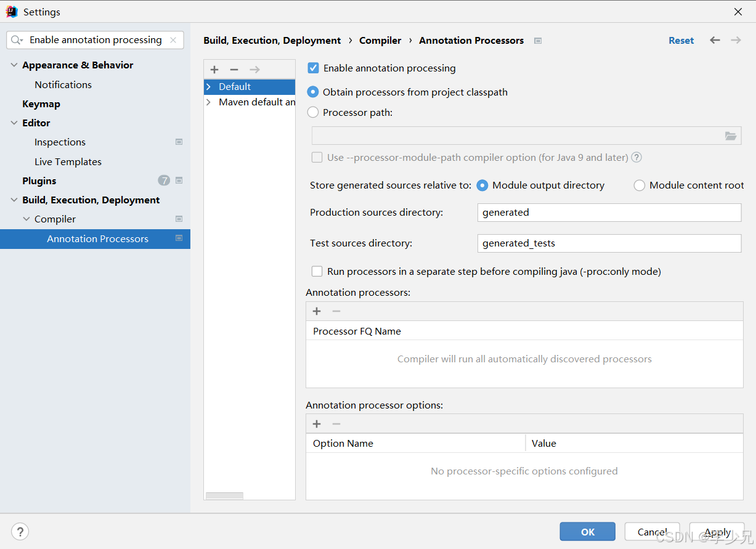Select the Processor path radio option
The width and height of the screenshot is (756, 549).
tap(313, 113)
